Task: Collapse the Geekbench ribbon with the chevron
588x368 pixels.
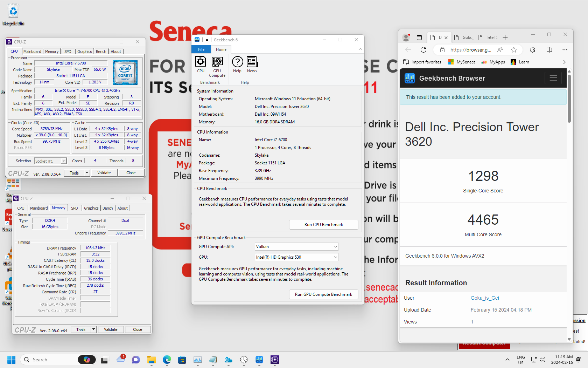Action: tap(360, 49)
